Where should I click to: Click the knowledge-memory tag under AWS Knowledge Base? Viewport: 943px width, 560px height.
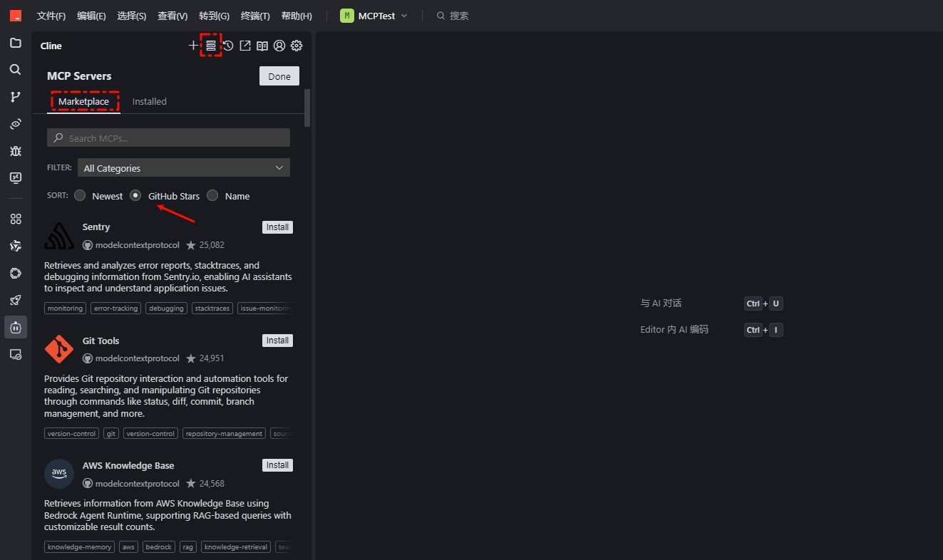(80, 547)
